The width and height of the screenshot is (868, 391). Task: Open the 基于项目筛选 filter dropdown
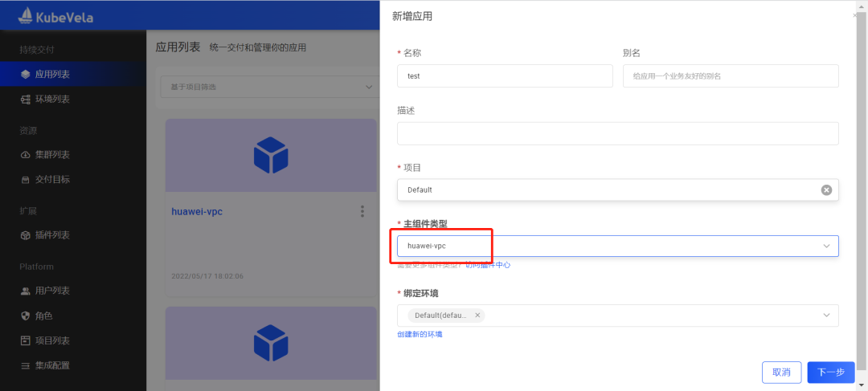(x=269, y=87)
